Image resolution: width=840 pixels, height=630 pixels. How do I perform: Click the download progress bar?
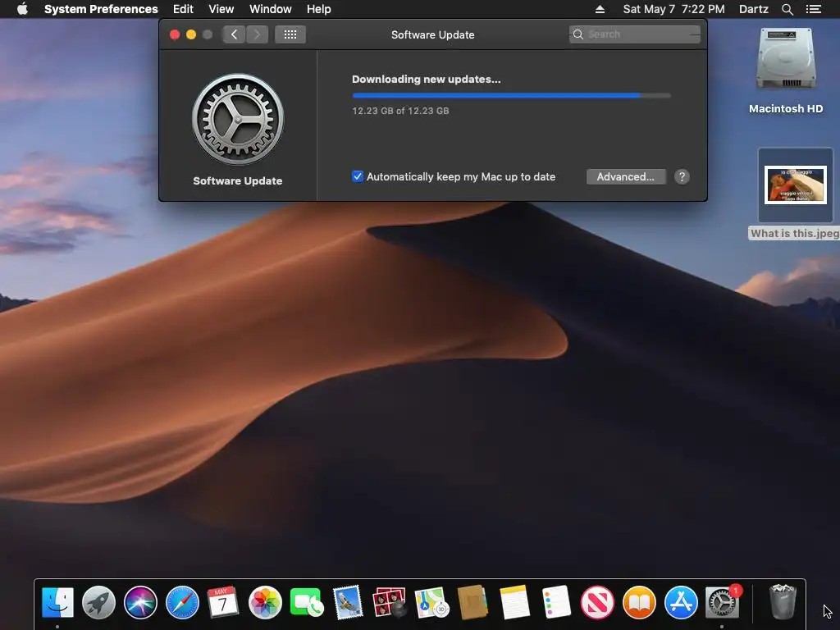tap(511, 95)
